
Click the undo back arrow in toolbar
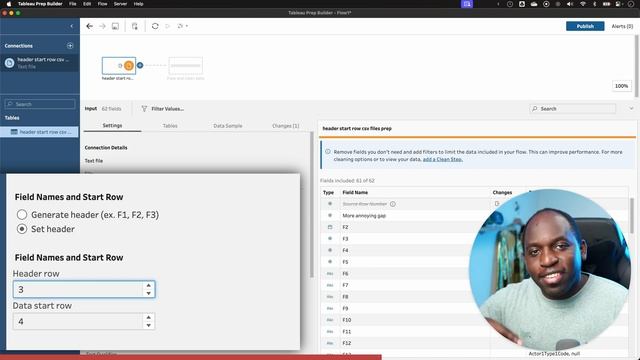click(x=89, y=26)
